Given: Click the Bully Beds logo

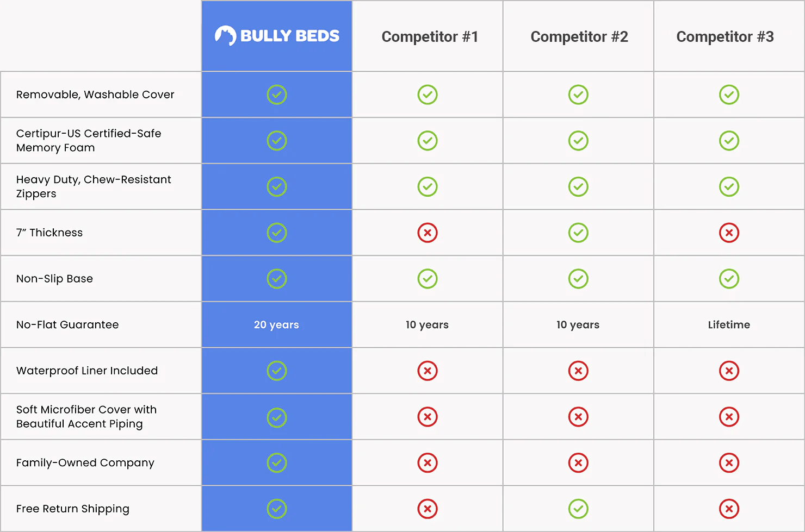Looking at the screenshot, I should pyautogui.click(x=277, y=36).
